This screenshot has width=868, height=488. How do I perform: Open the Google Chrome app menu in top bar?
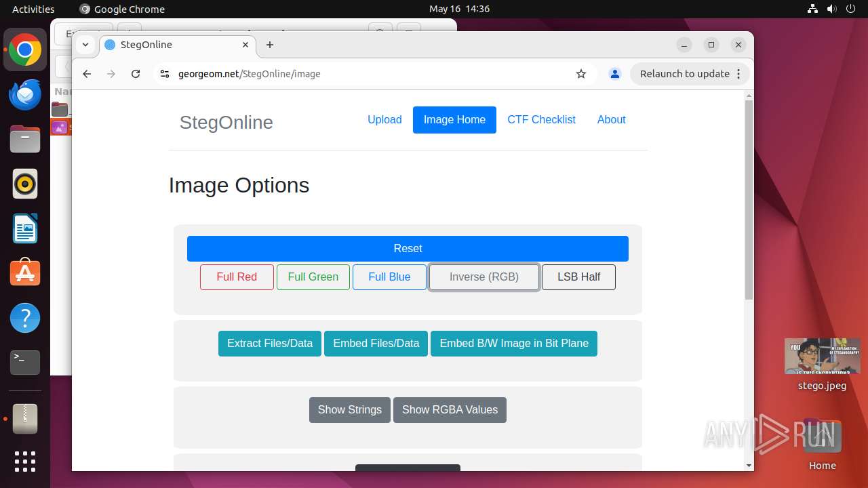[x=122, y=9]
